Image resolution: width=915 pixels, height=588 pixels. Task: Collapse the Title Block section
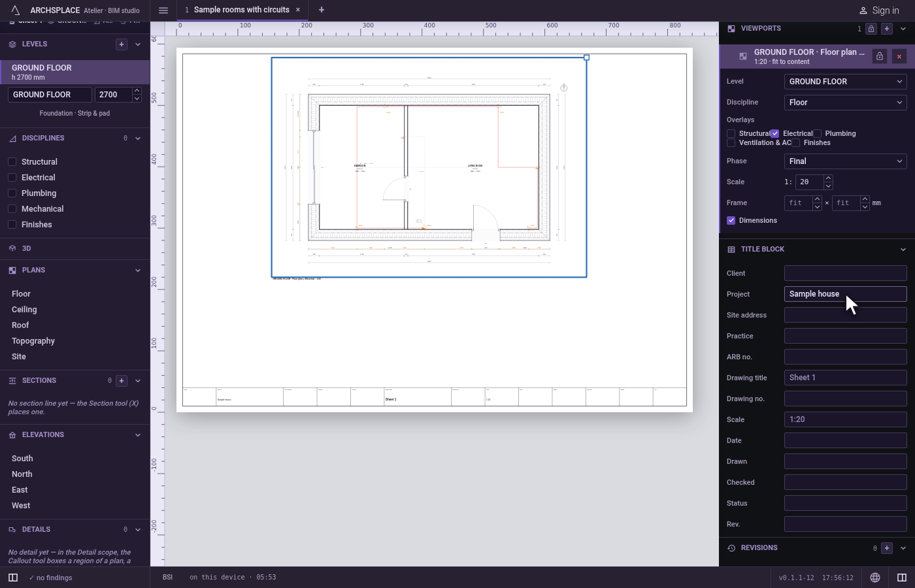903,250
